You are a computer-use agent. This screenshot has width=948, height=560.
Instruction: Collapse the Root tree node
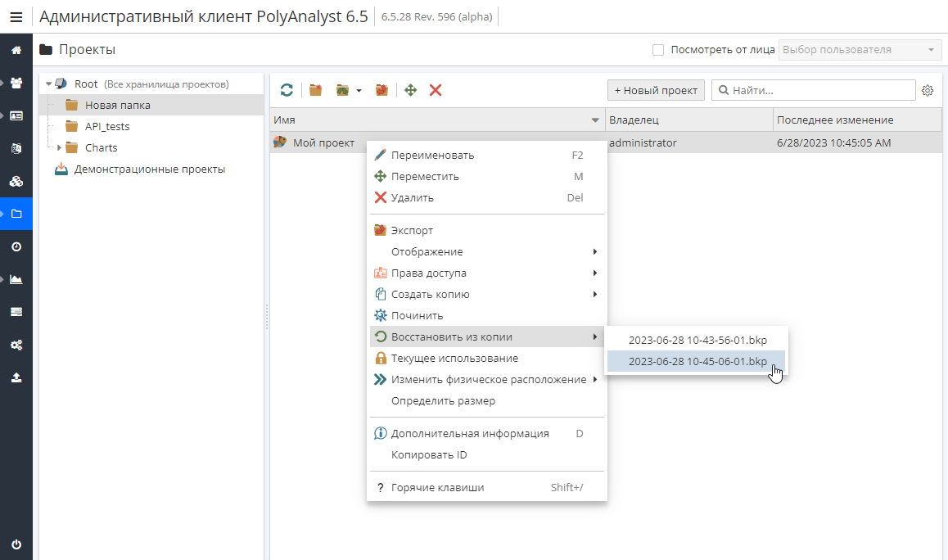point(49,84)
